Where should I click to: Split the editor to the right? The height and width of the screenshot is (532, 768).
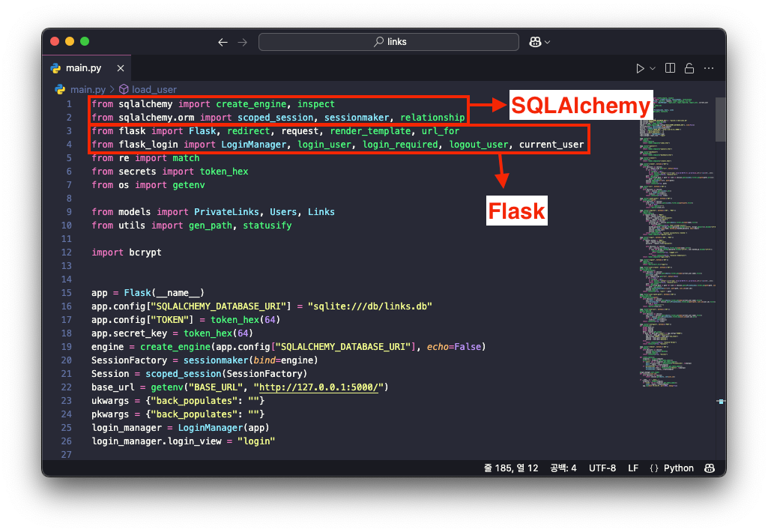pos(670,68)
